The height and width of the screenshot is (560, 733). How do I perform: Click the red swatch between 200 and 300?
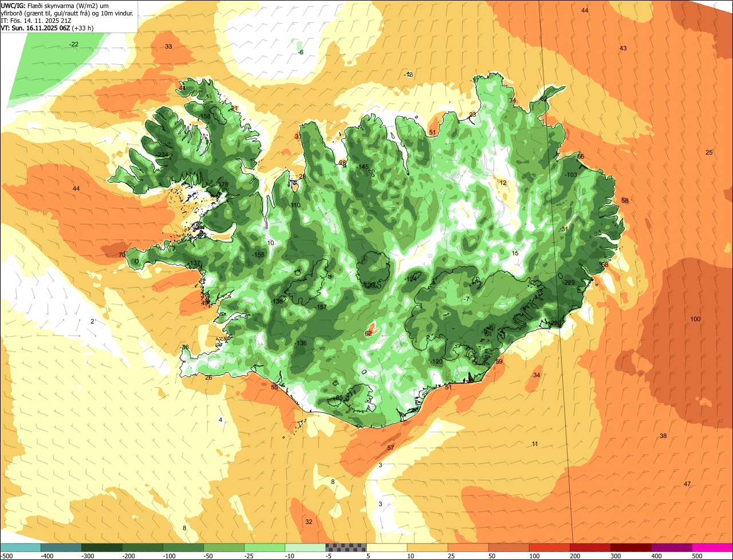tap(590, 547)
